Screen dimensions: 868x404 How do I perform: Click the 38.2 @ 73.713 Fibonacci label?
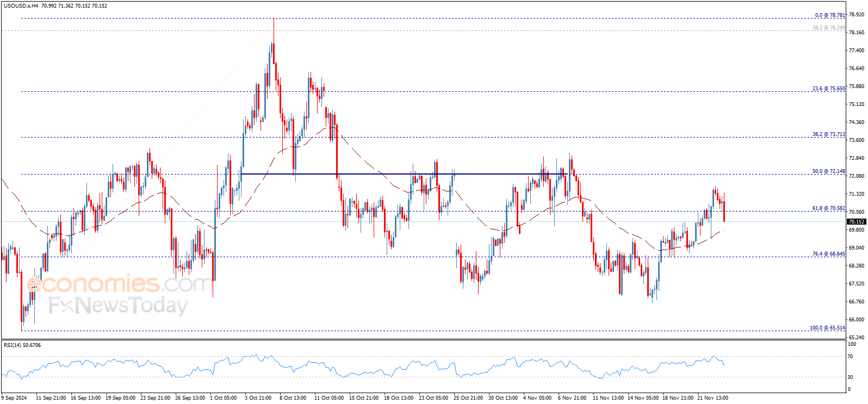point(829,134)
